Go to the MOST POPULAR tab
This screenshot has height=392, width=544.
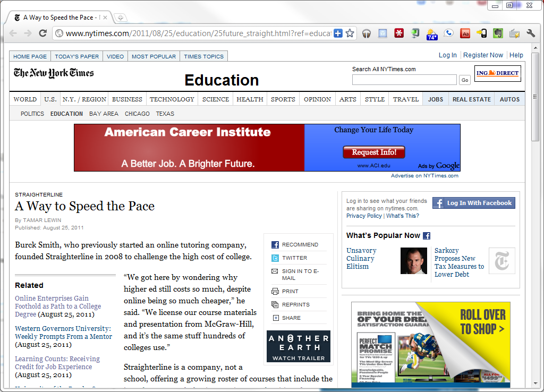(x=154, y=56)
